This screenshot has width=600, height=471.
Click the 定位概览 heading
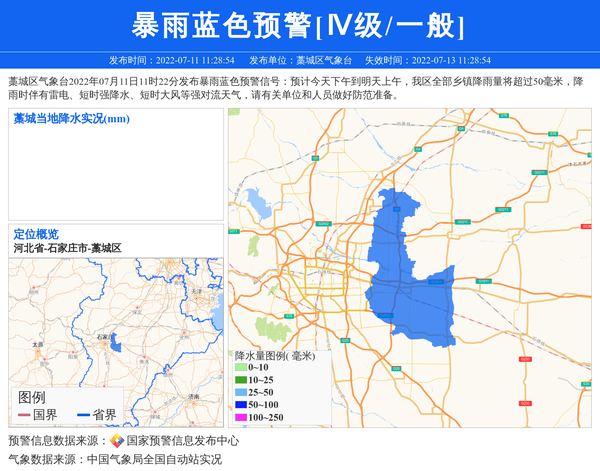click(36, 234)
